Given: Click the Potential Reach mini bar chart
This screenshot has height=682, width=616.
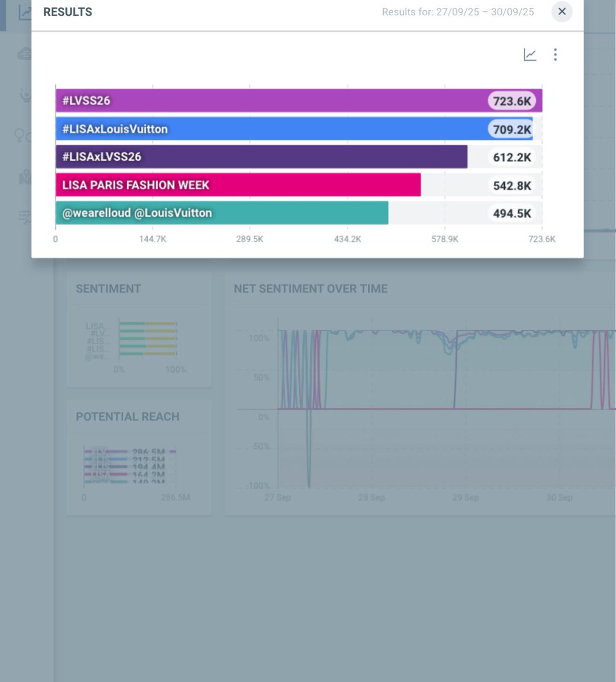Looking at the screenshot, I should [130, 466].
